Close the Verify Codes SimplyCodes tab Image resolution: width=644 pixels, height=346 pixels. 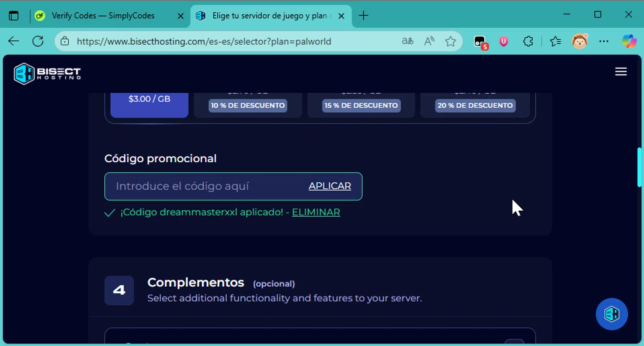pos(181,16)
